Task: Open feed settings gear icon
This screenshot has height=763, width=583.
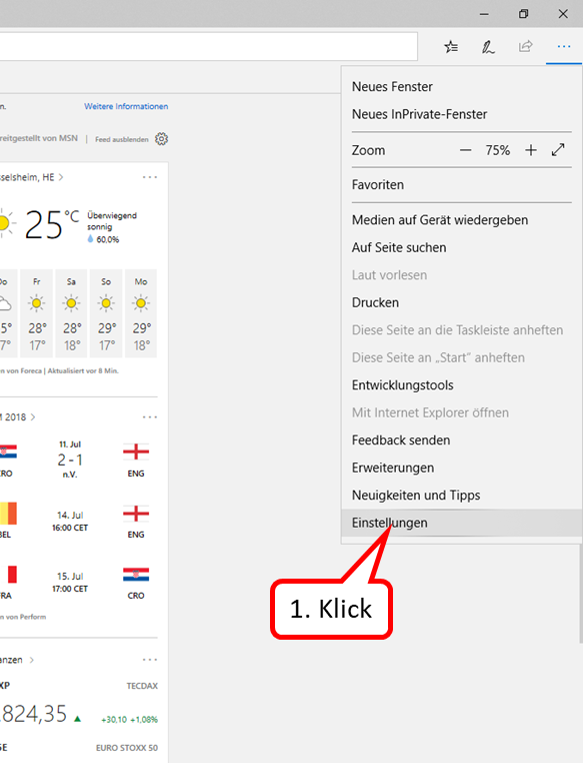Action: click(162, 139)
